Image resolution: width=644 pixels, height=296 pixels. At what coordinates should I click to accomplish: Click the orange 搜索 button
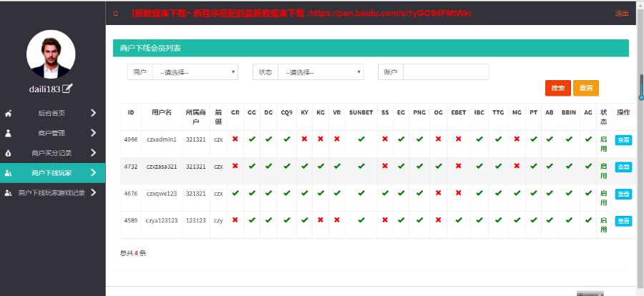pyautogui.click(x=557, y=88)
